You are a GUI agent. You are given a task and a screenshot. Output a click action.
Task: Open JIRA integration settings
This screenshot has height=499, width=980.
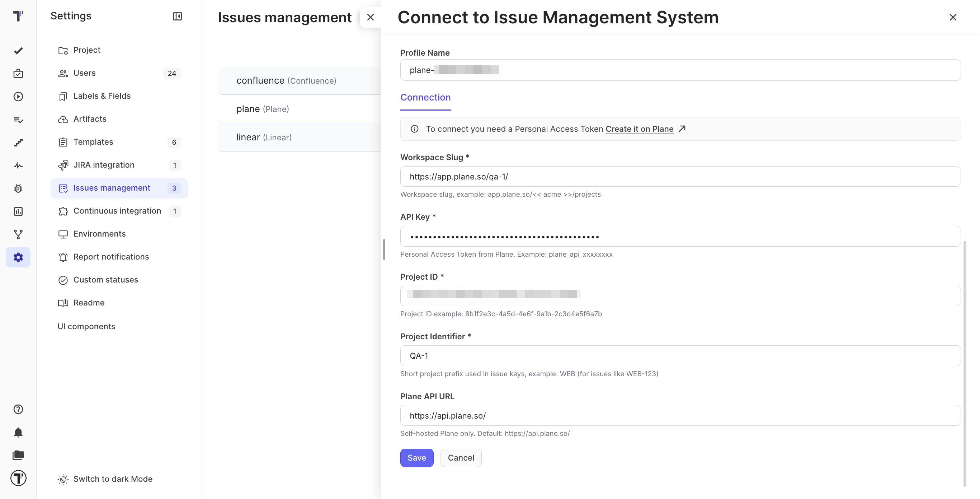(x=119, y=165)
